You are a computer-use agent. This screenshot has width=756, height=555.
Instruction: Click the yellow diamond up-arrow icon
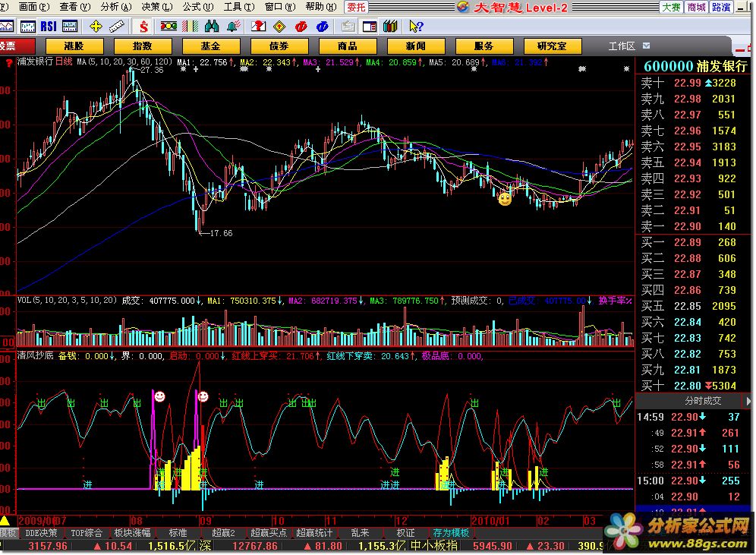pyautogui.click(x=279, y=27)
